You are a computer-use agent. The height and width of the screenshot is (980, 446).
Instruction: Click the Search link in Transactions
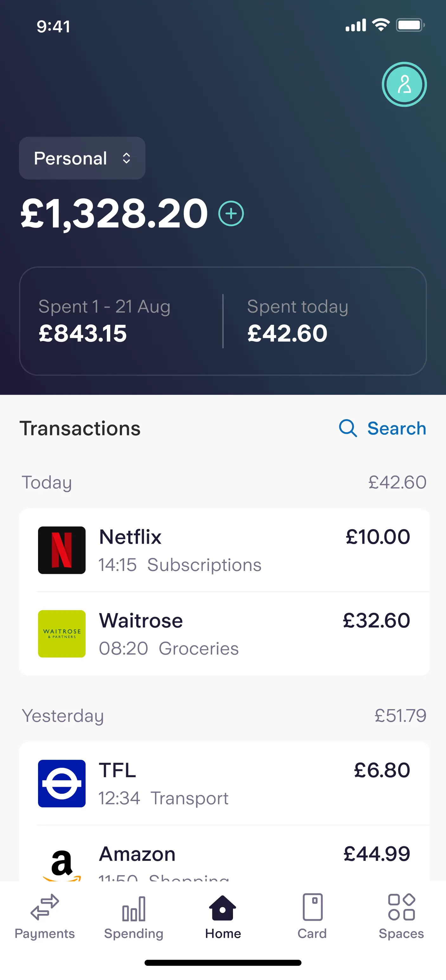click(x=396, y=428)
